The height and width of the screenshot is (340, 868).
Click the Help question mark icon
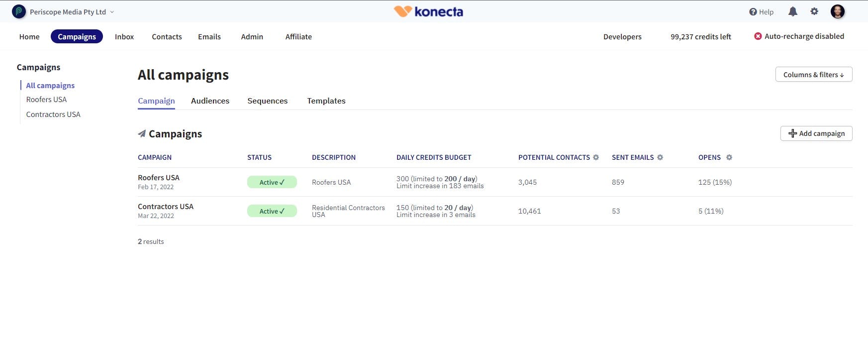[753, 12]
